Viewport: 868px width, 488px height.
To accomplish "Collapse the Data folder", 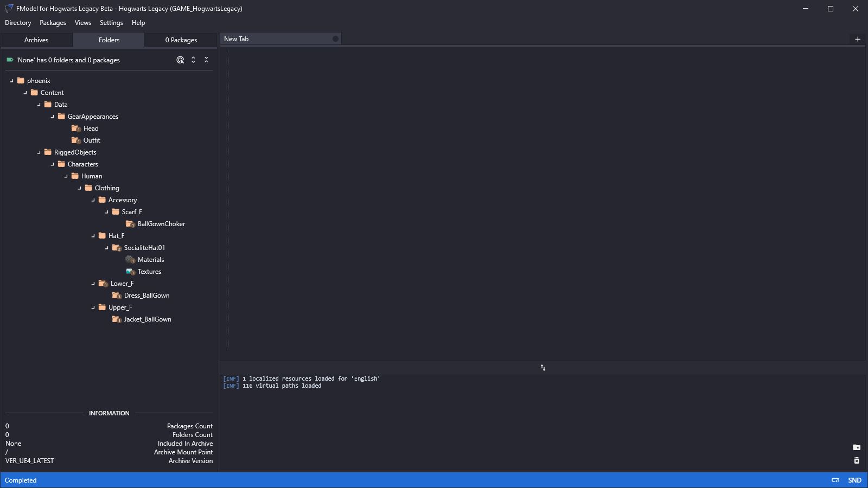I will 39,105.
